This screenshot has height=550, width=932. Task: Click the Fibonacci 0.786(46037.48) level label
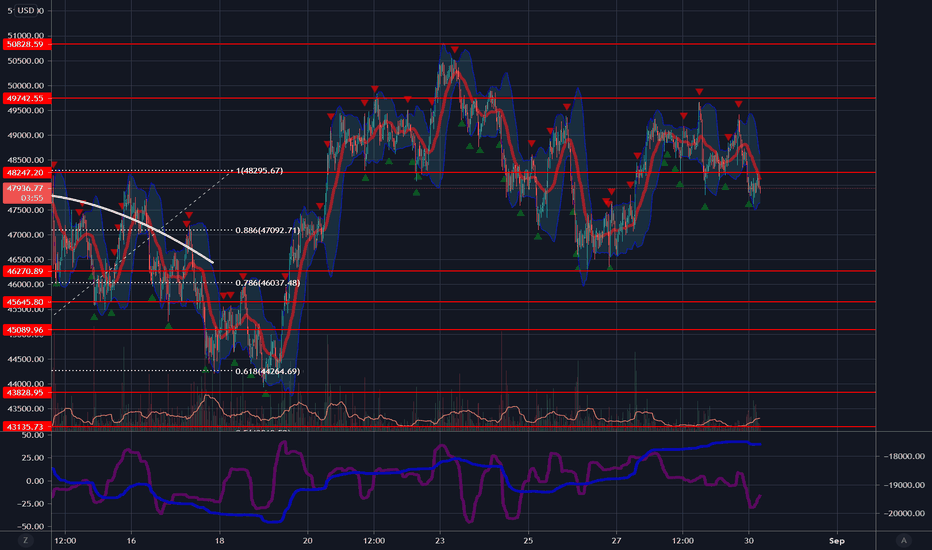267,282
